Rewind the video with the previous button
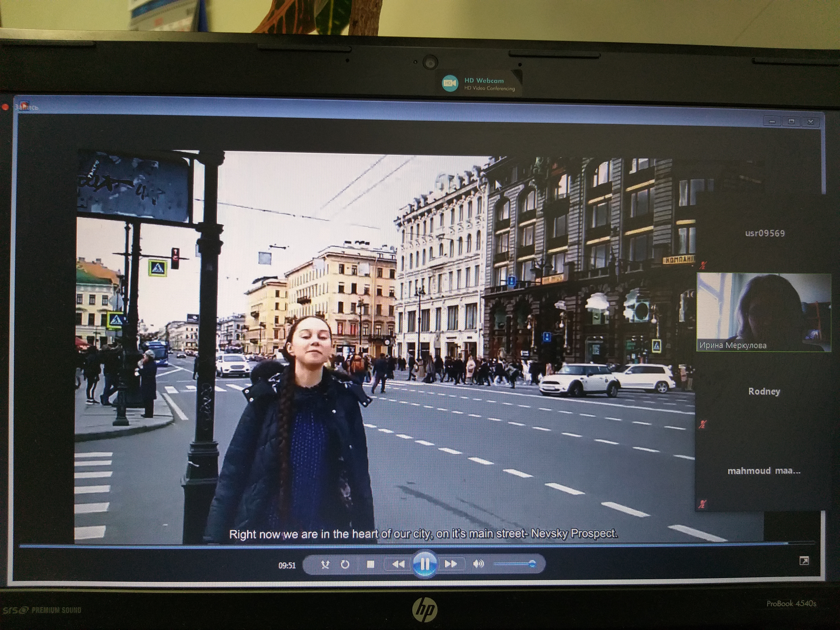 [x=398, y=564]
